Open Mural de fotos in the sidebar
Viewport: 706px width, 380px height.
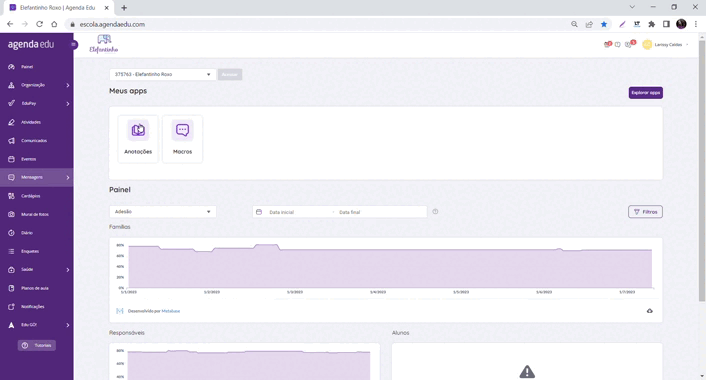pos(36,214)
